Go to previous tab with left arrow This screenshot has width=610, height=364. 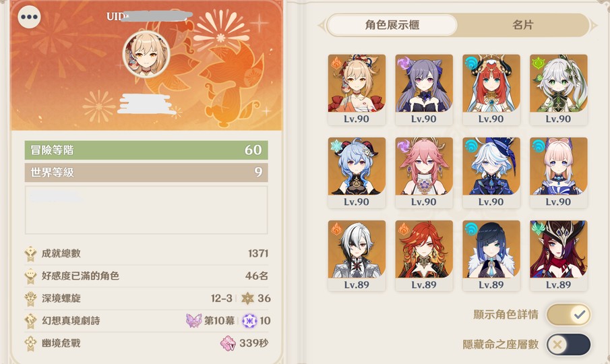[x=322, y=26]
